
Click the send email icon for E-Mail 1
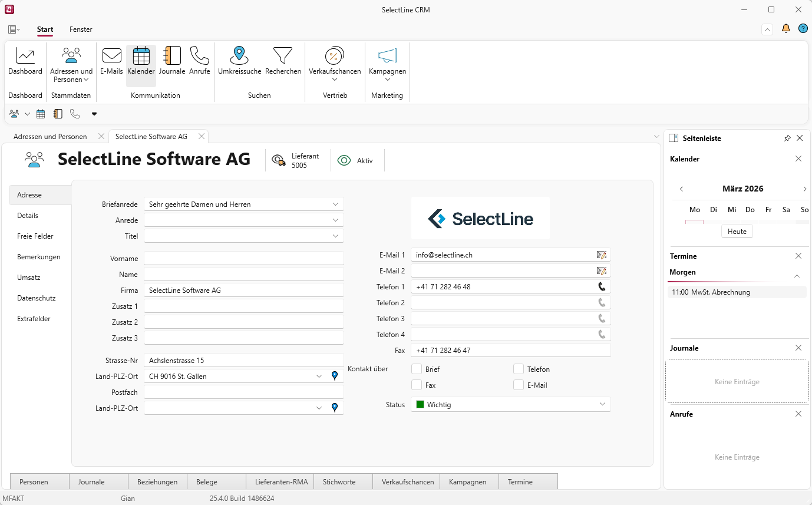click(x=601, y=255)
